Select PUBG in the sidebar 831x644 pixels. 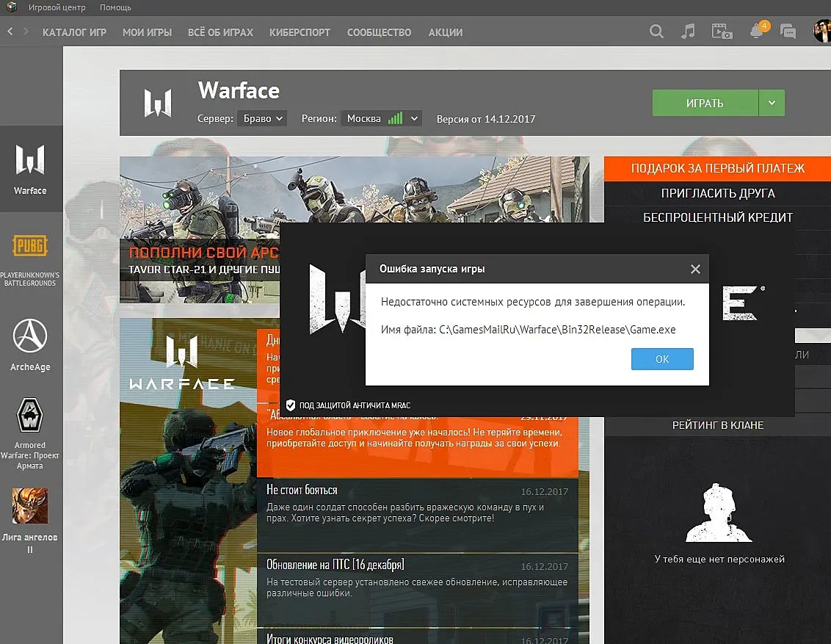[x=30, y=260]
